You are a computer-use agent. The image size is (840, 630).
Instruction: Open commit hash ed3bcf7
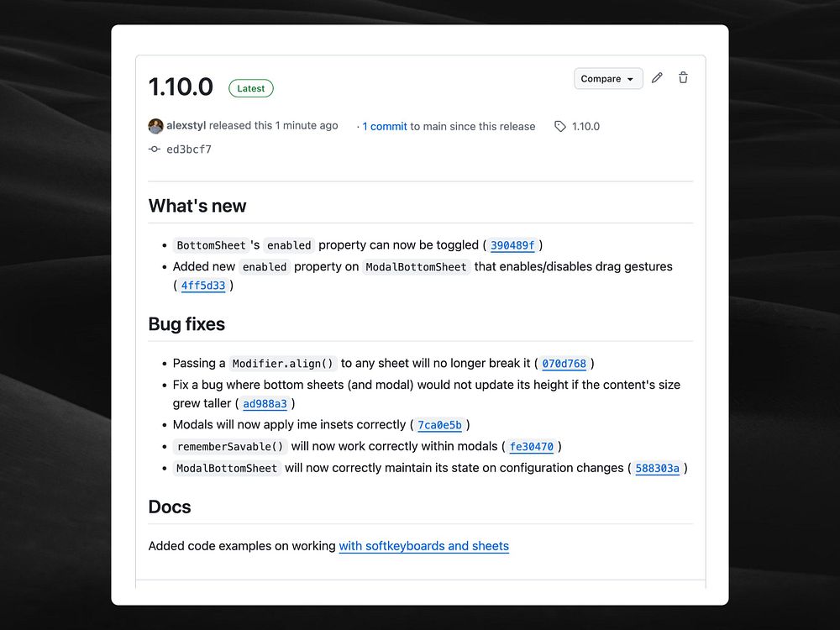[189, 150]
